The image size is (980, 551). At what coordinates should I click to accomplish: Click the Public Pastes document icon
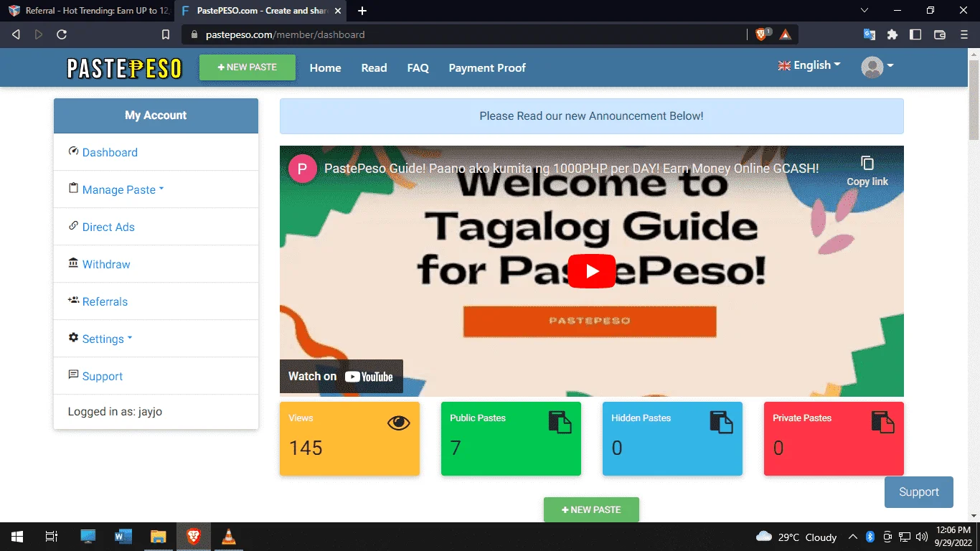pos(560,423)
